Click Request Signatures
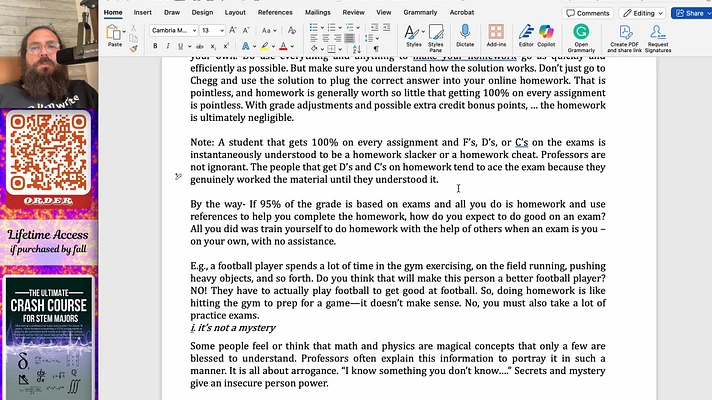 (658, 38)
